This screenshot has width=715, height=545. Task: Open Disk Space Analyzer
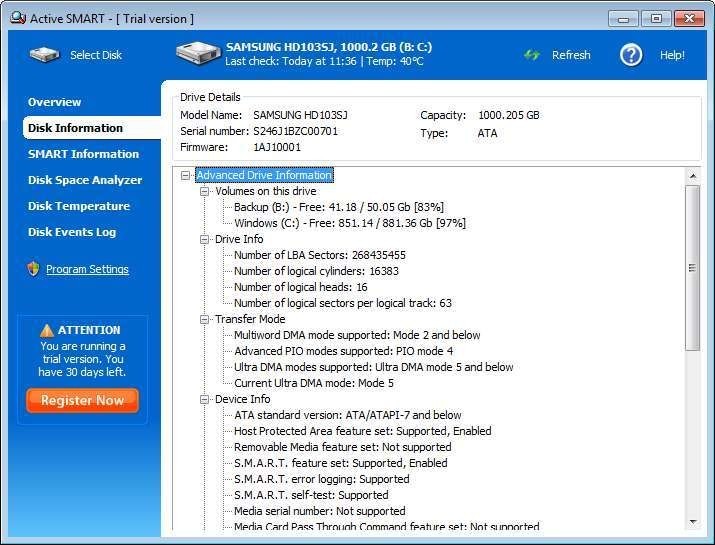(x=85, y=180)
